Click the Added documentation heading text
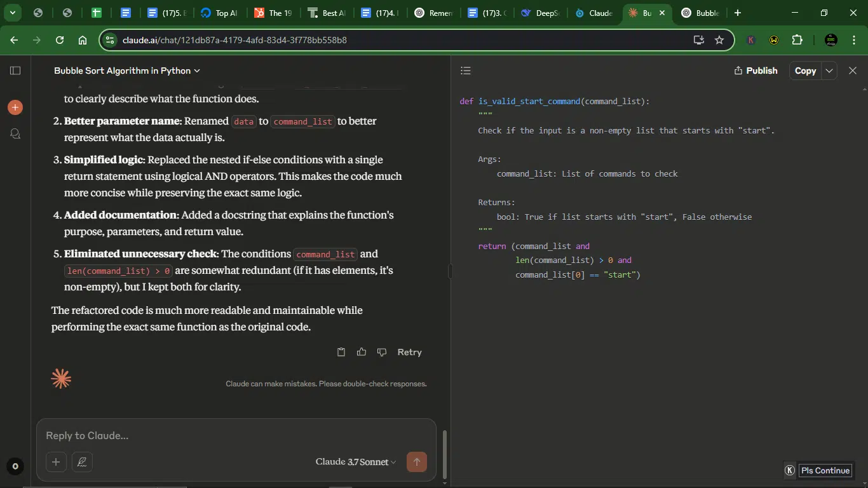868x488 pixels. pyautogui.click(x=120, y=215)
